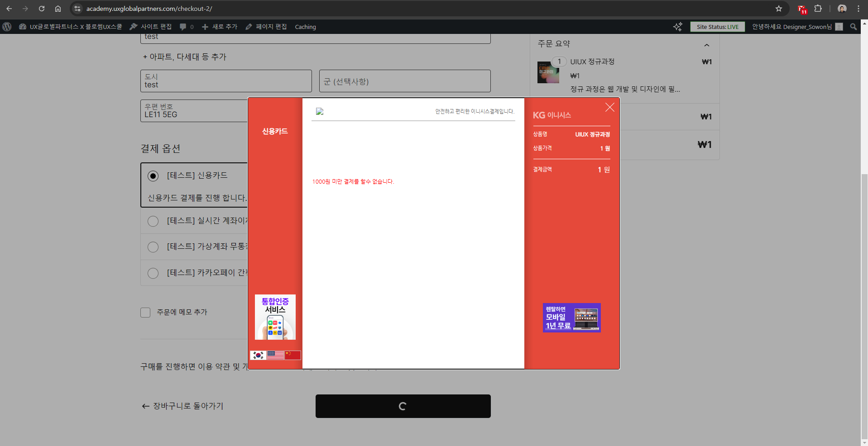Open the admin bar search icon
Viewport: 868px width, 446px height.
pyautogui.click(x=854, y=27)
